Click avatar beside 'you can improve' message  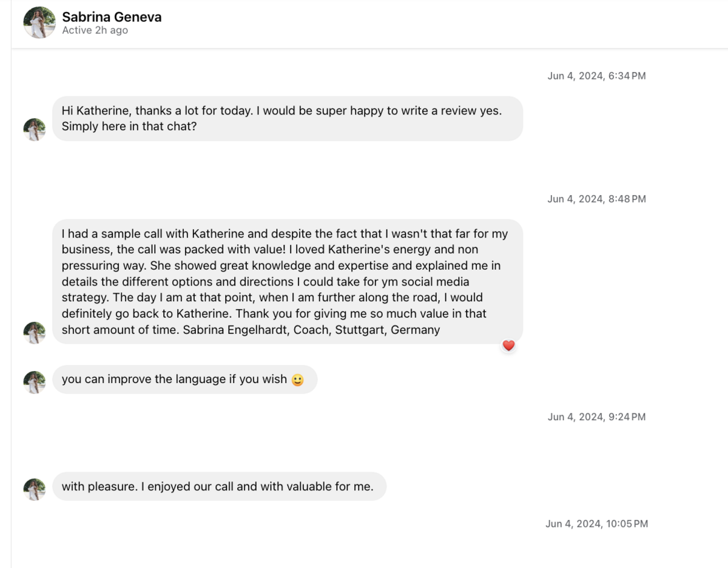tap(35, 383)
